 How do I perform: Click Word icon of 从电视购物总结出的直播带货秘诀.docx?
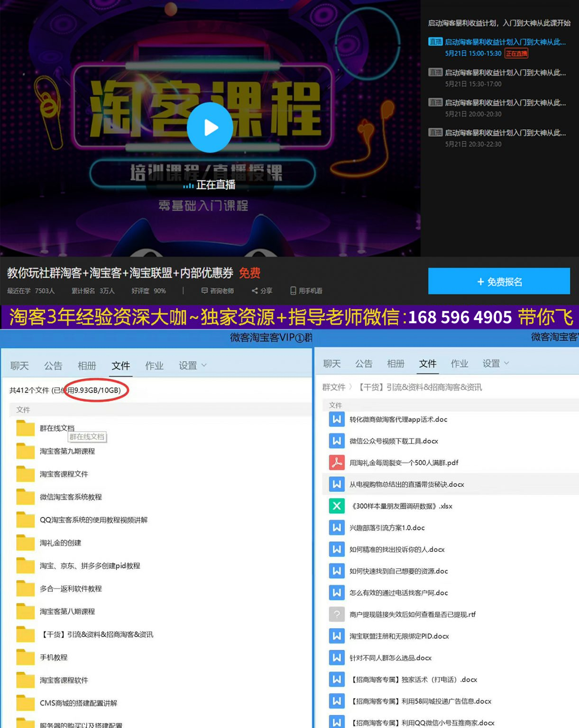click(337, 484)
